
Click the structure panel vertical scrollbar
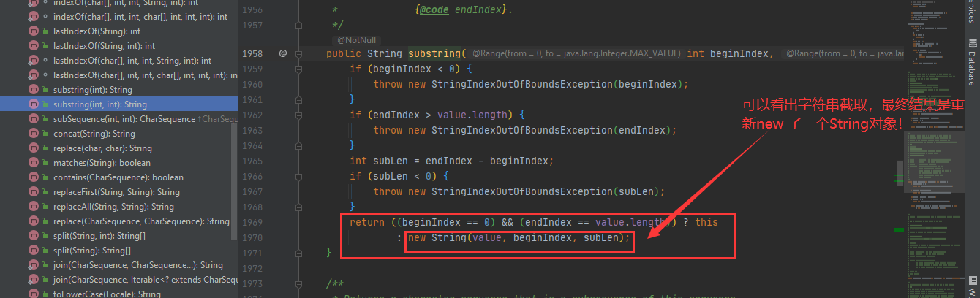point(235,182)
